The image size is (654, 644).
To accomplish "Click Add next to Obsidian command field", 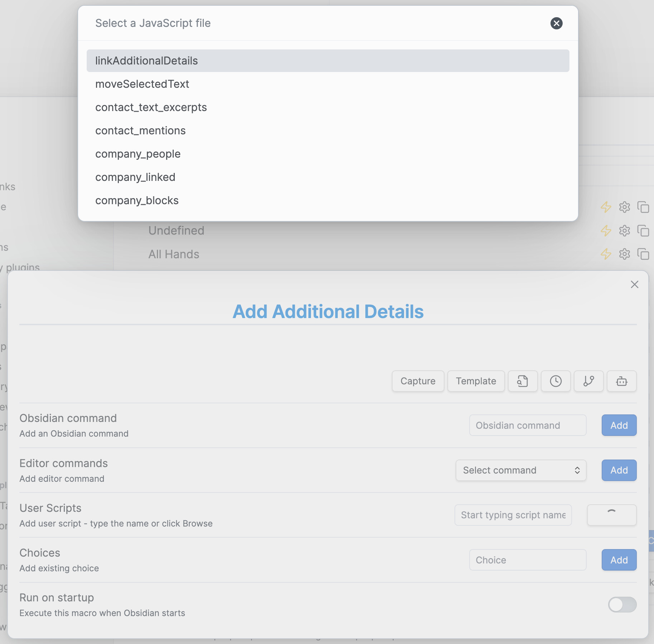I will coord(619,425).
